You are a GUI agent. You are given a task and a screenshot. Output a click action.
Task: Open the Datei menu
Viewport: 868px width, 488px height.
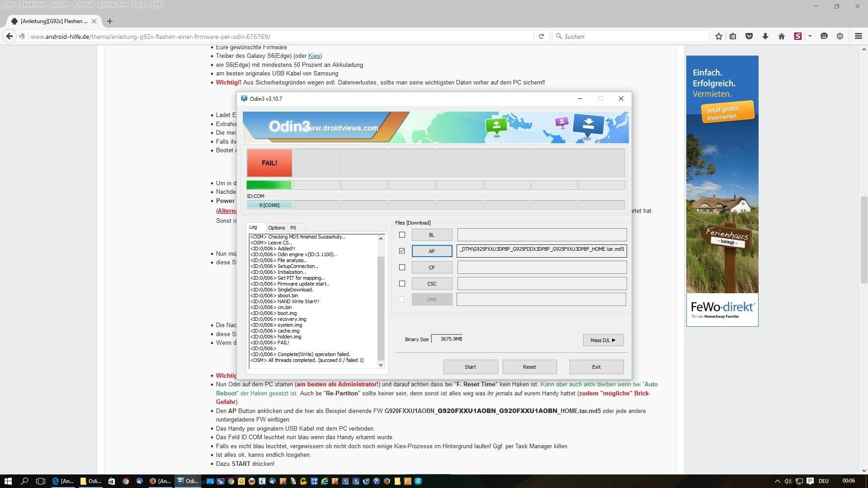pos(9,5)
